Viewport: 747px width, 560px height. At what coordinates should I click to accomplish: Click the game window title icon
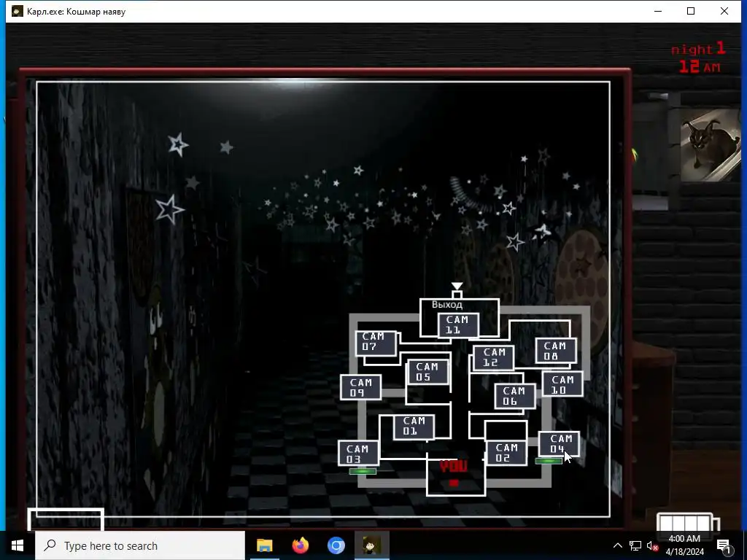(x=18, y=11)
